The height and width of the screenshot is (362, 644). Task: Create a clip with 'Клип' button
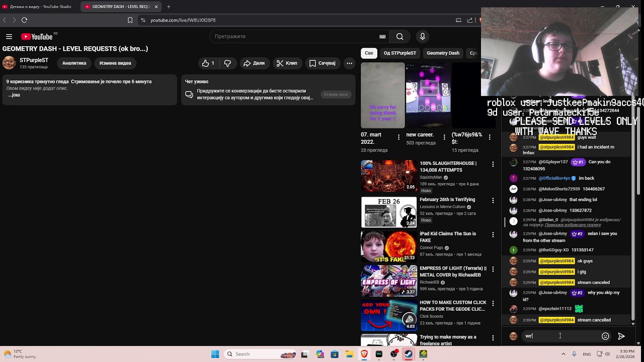287,63
